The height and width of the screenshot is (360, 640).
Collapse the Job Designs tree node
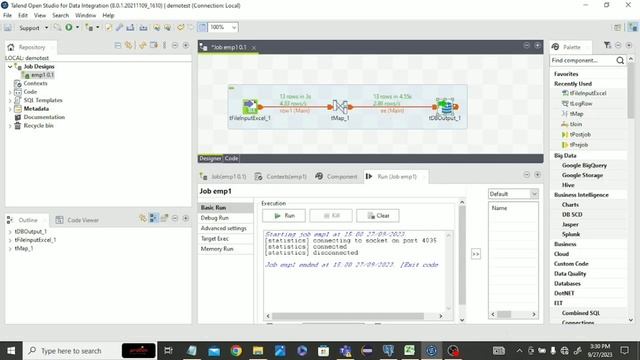(x=10, y=66)
